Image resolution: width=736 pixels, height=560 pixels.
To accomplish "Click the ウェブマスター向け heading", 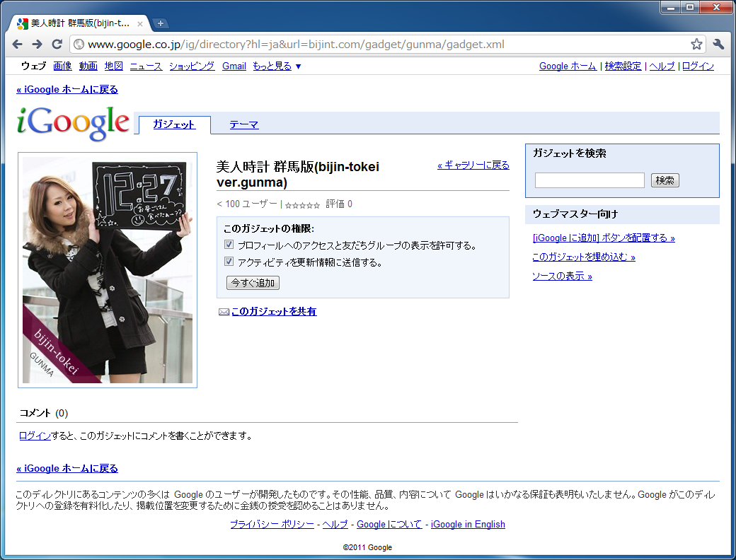I will 575,214.
